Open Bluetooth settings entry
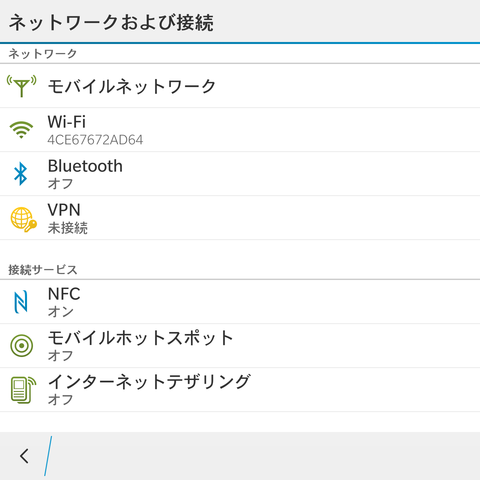 (x=240, y=174)
